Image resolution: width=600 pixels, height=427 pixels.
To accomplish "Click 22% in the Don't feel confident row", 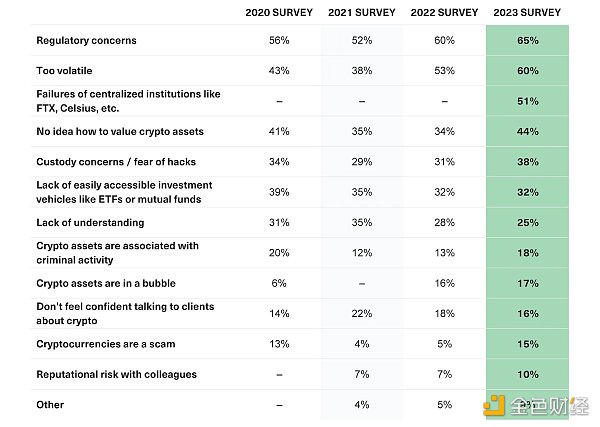I will tap(361, 313).
